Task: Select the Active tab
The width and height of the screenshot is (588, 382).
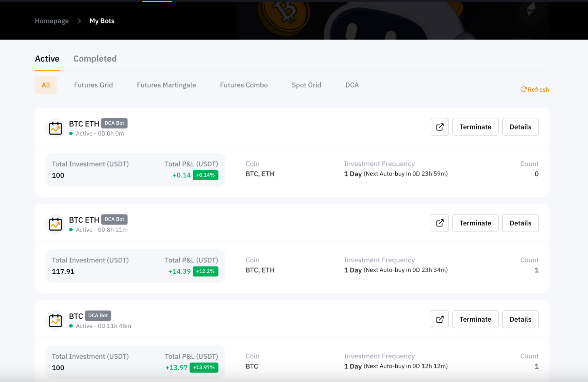Action: tap(47, 59)
